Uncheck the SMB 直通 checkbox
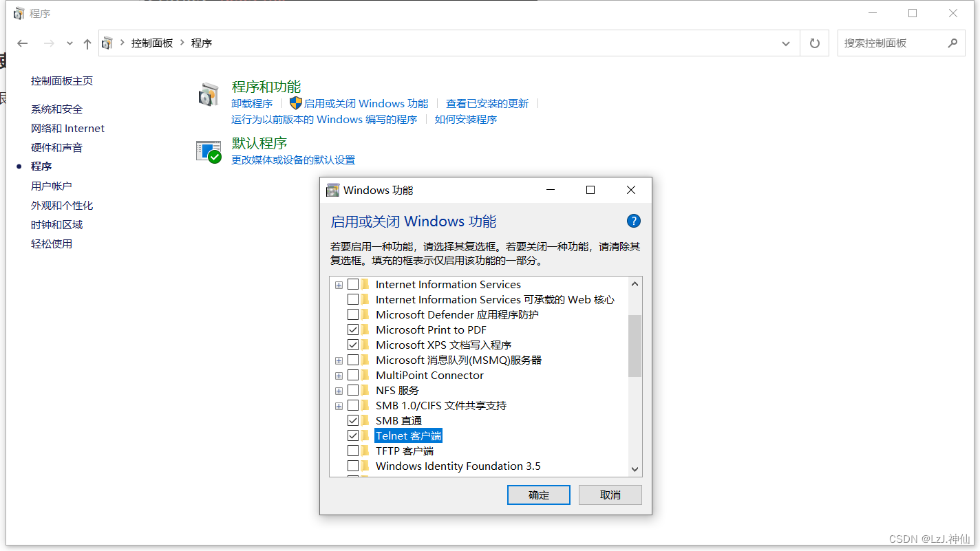Screen dimensions: 980x551 tap(353, 420)
